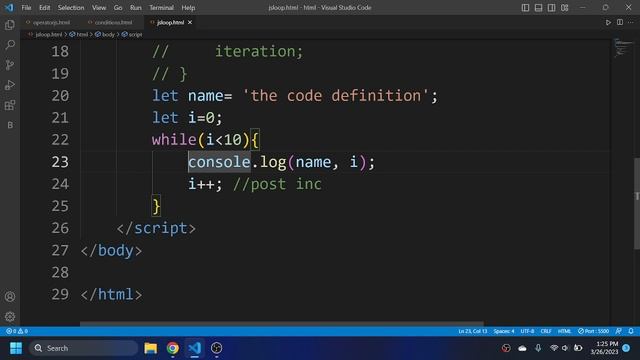Open the Manage gear icon
This screenshot has height=360, width=640.
(x=10, y=316)
